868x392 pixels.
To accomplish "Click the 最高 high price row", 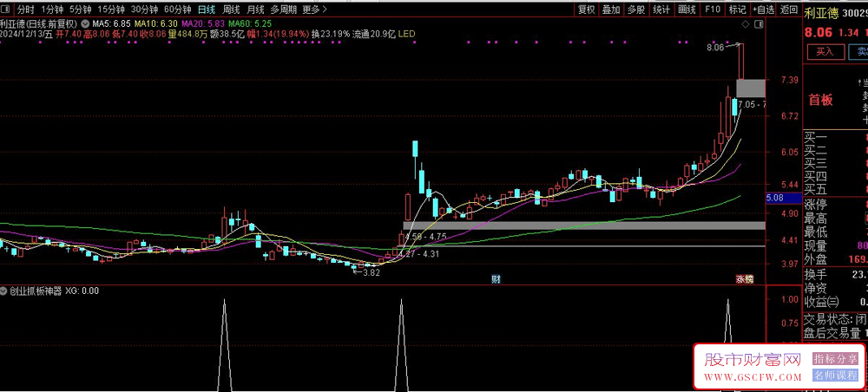I will (x=835, y=219).
